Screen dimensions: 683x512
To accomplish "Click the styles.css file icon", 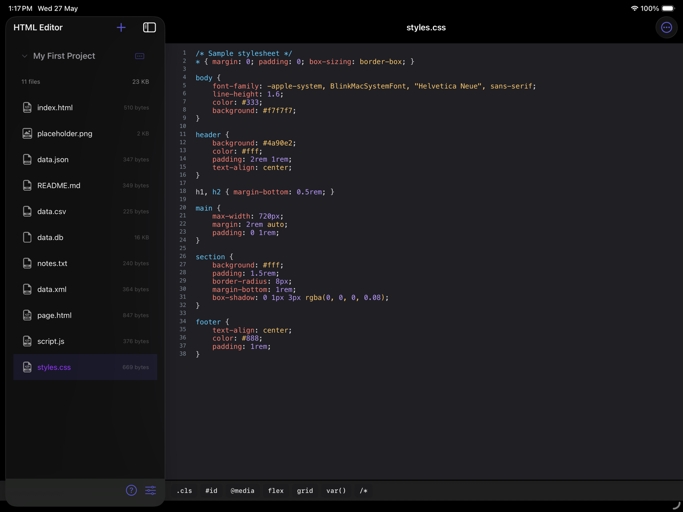I will pyautogui.click(x=27, y=367).
